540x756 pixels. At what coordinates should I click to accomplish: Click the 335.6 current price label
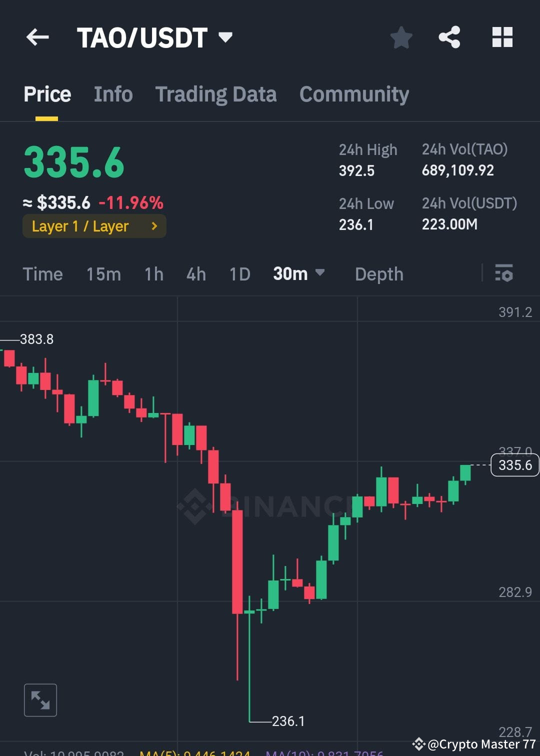(515, 465)
